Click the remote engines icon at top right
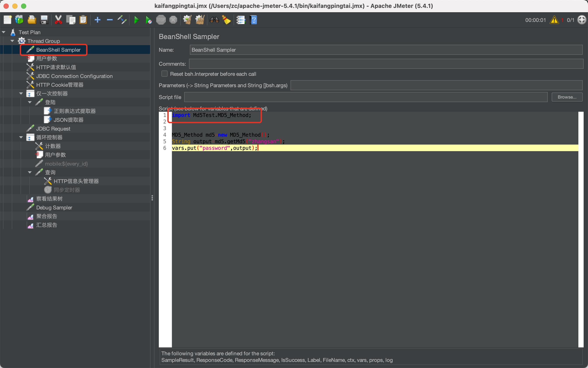This screenshot has height=368, width=588. point(582,20)
